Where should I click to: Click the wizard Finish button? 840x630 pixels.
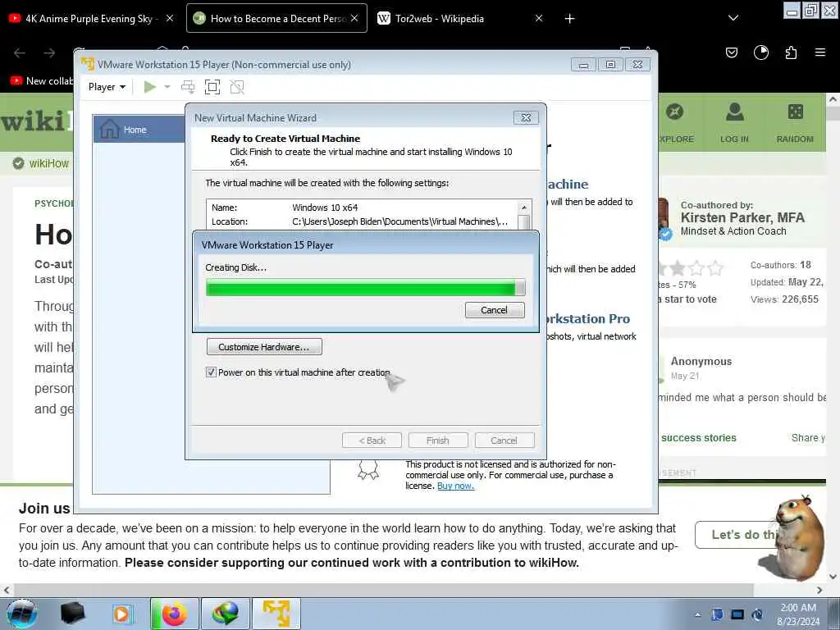(438, 441)
